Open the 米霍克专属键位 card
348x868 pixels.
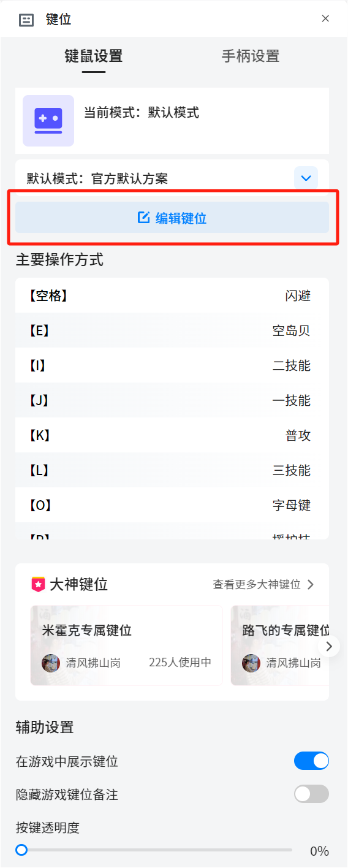click(x=126, y=645)
